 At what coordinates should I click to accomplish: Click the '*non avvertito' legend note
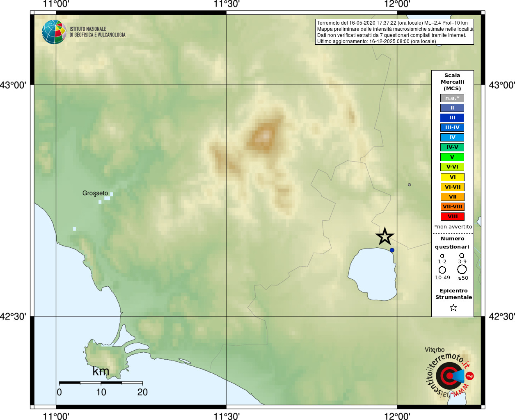coord(453,227)
